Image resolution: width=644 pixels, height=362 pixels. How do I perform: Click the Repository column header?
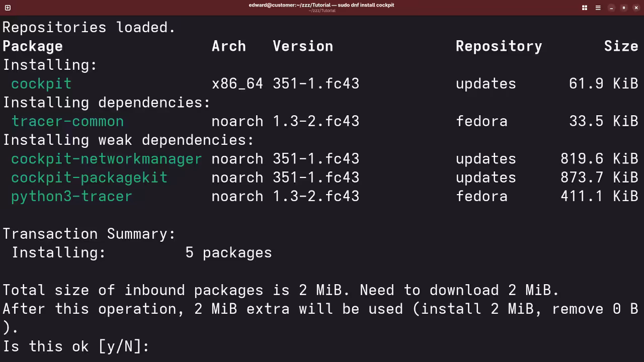click(x=499, y=46)
